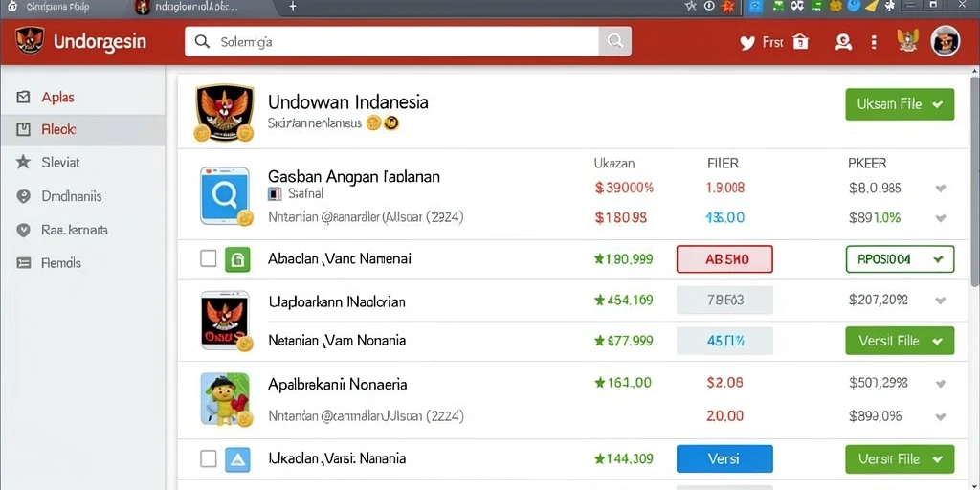Open the Gasban Angpan Iaplanan search app icon
Screen dimensions: 980x490
(224, 195)
